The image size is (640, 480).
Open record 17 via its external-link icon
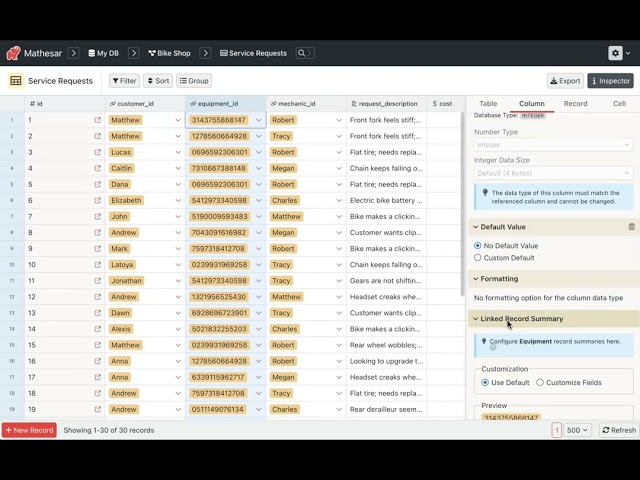97,377
